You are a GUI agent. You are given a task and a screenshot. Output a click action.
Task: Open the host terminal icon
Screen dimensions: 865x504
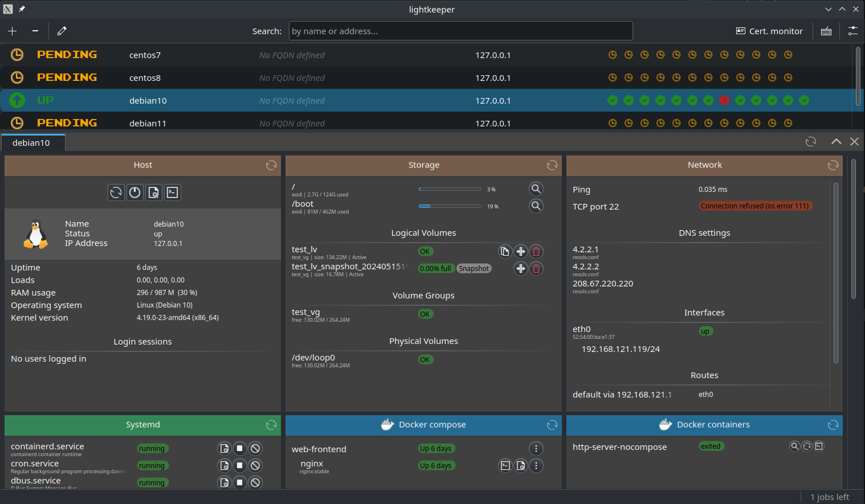pos(173,192)
